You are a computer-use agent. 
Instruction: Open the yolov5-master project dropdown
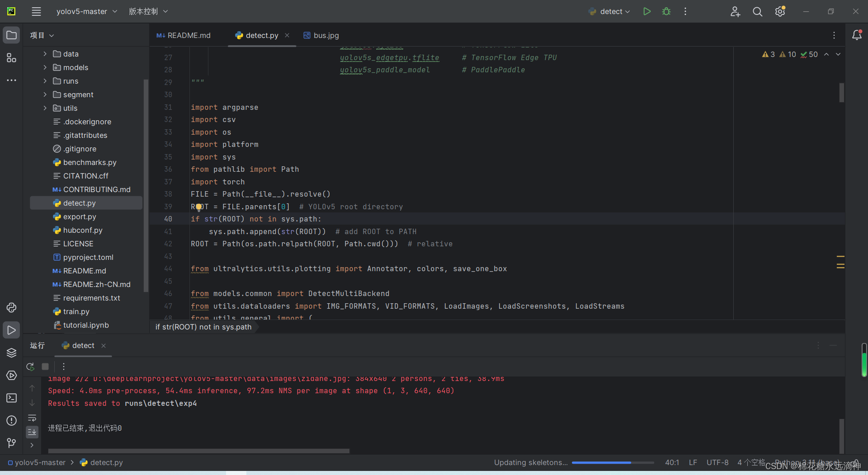click(86, 11)
